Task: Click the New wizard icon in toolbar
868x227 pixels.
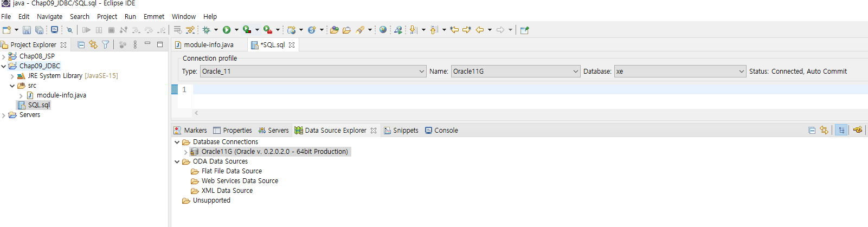Action: [x=7, y=30]
